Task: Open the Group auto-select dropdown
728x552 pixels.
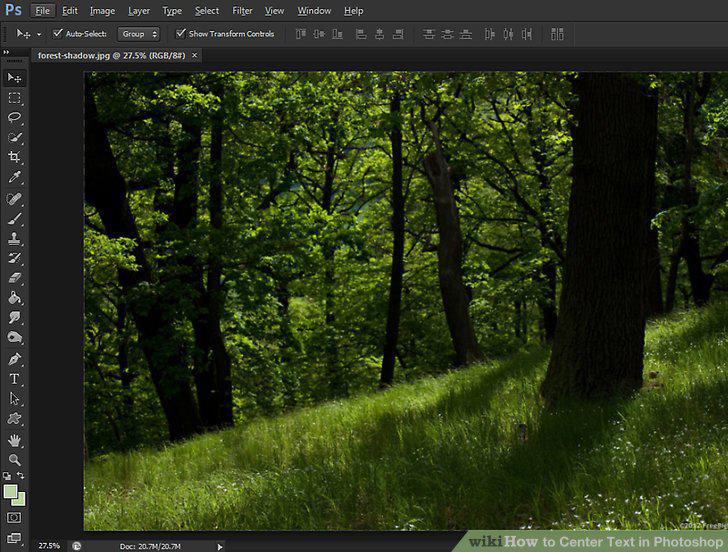Action: (x=138, y=34)
